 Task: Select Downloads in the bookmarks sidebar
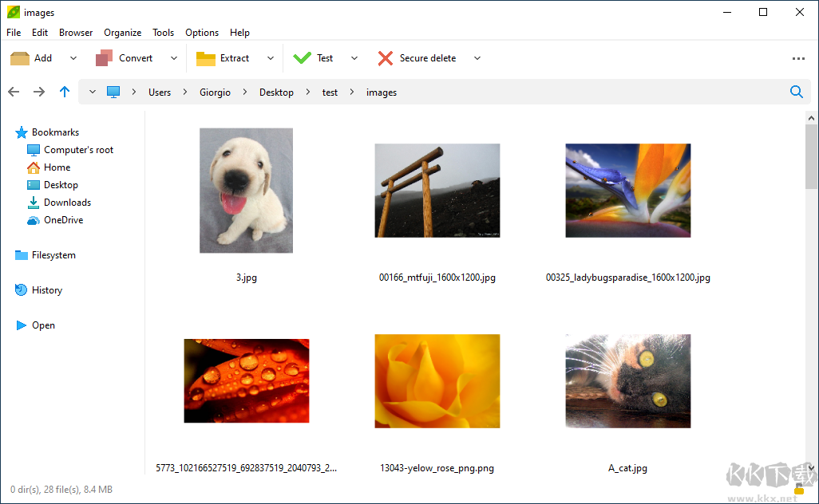point(67,203)
